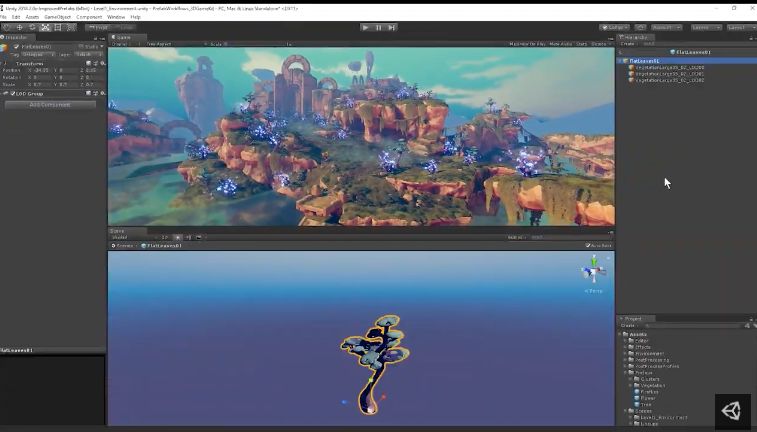
Task: Open LOD Group preset icon
Action: [96, 93]
